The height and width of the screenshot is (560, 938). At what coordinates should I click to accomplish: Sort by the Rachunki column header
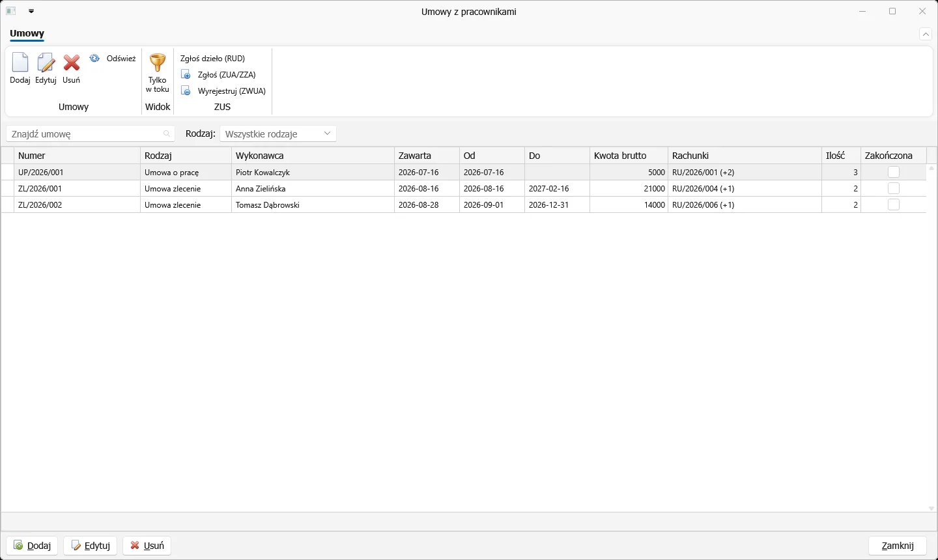coord(745,156)
